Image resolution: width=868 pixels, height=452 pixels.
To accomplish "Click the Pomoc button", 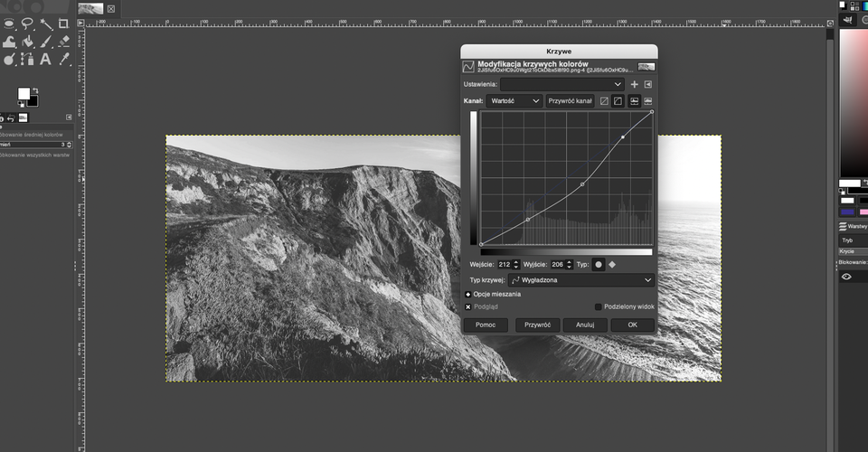I will click(x=486, y=325).
